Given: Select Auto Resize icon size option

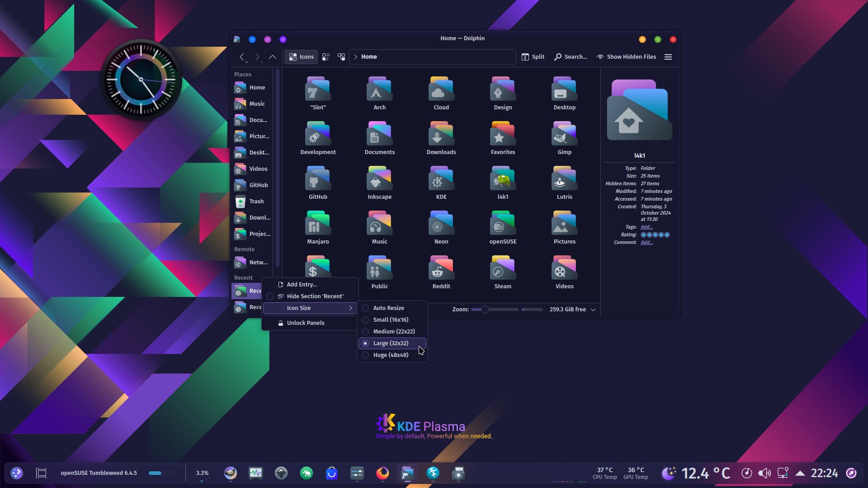Looking at the screenshot, I should [x=388, y=308].
